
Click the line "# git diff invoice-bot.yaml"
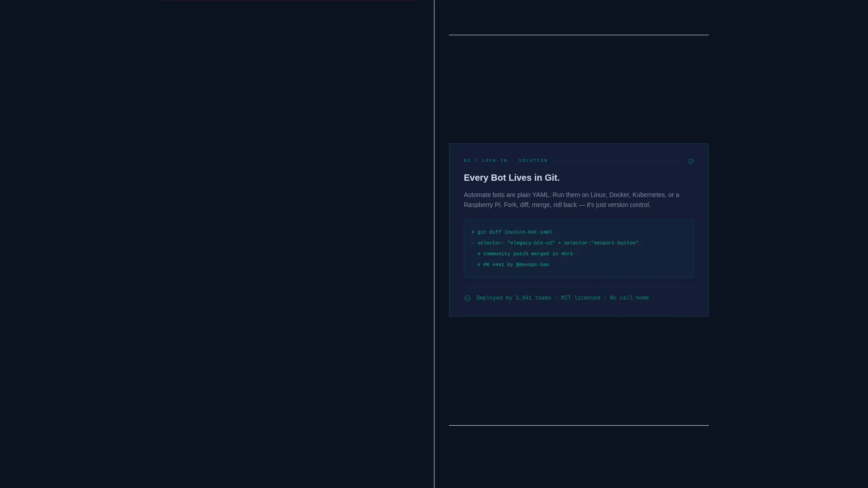click(x=512, y=232)
